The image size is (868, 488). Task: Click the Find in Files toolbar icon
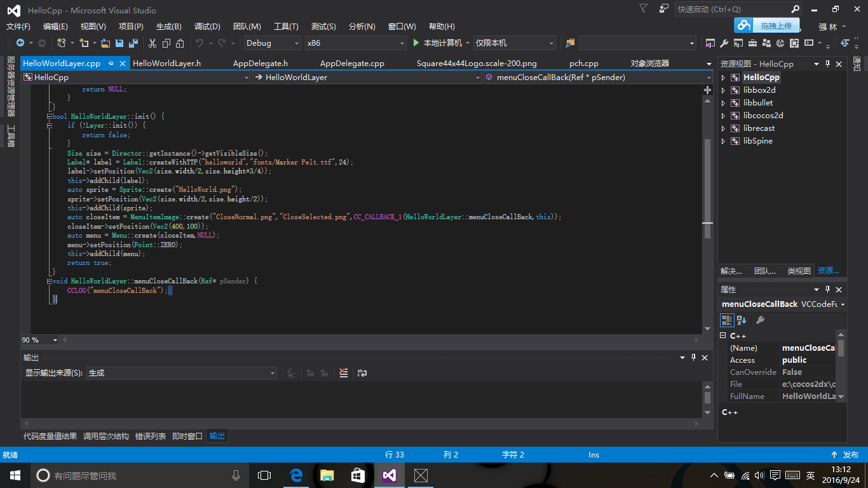pyautogui.click(x=570, y=43)
